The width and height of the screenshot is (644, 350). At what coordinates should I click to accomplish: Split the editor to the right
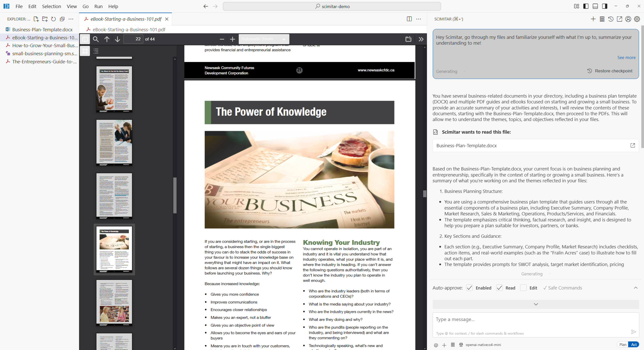[409, 19]
